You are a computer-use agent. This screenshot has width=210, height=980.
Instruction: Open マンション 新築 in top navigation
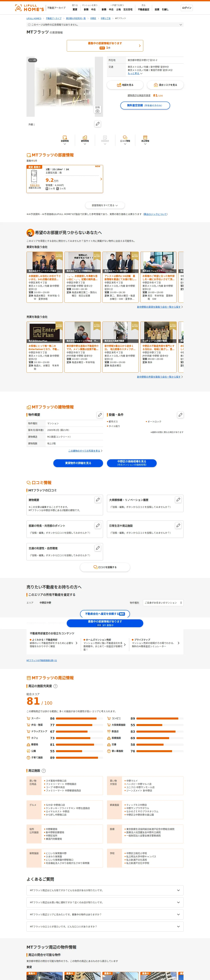point(86,9)
